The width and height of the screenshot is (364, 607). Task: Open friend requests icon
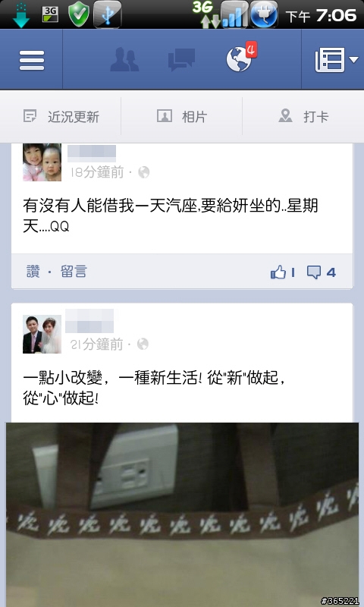click(124, 60)
